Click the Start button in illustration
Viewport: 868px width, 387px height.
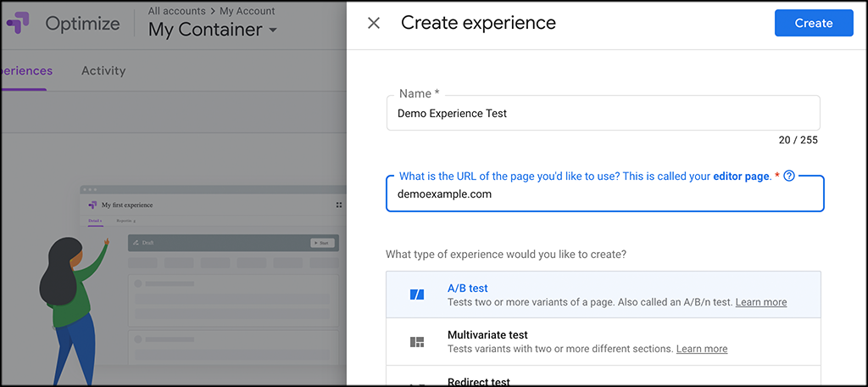(x=322, y=243)
